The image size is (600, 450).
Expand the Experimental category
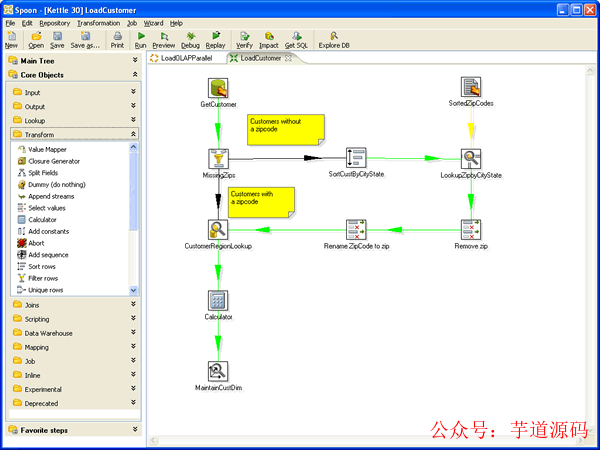pos(133,389)
